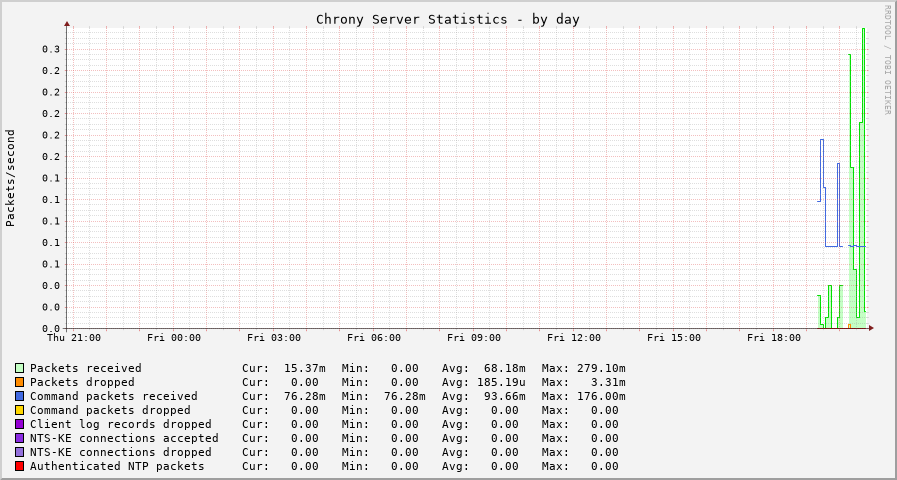The height and width of the screenshot is (480, 897).
Task: Click the chart title 'Chrony Server Statistics - by day'
Action: (448, 19)
